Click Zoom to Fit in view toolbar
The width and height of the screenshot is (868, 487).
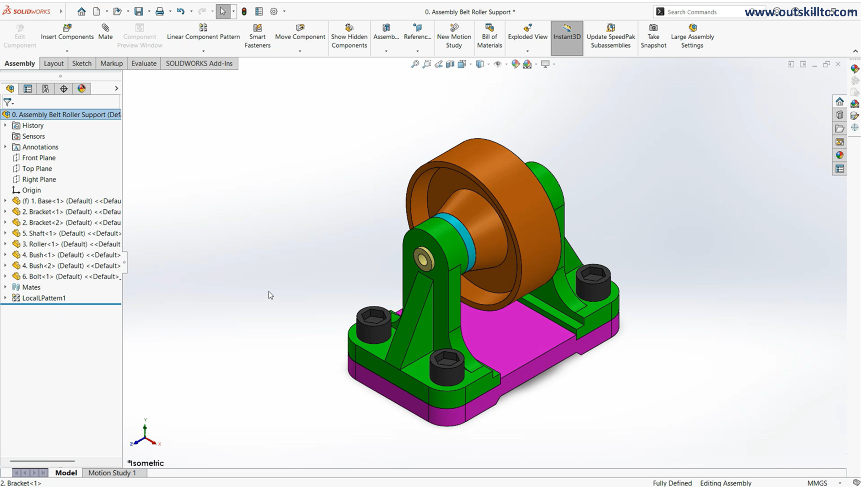415,64
